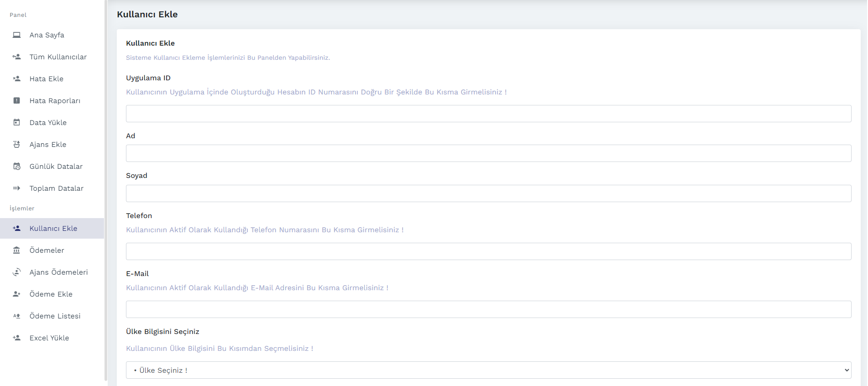Open the Ödeme Listesi link
The width and height of the screenshot is (868, 386).
[55, 316]
